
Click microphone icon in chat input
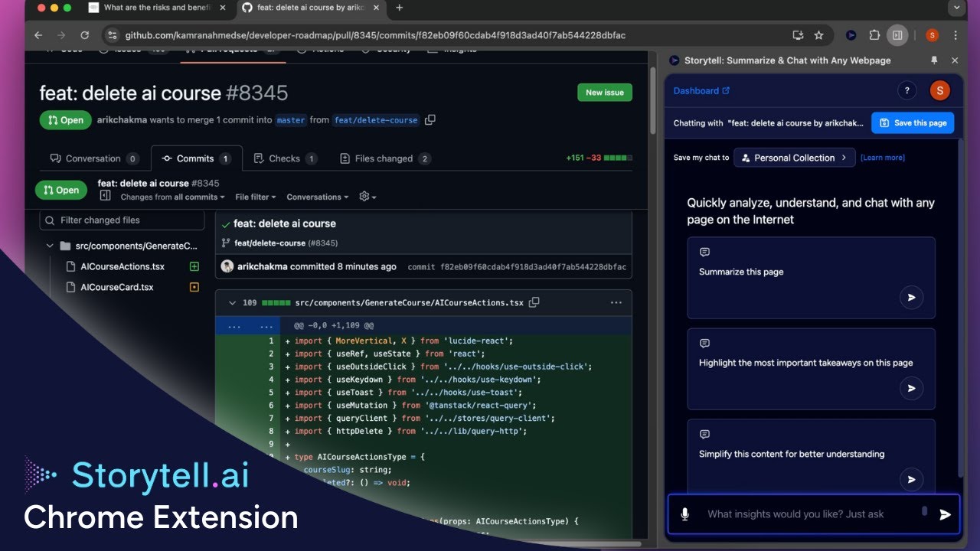pyautogui.click(x=684, y=514)
